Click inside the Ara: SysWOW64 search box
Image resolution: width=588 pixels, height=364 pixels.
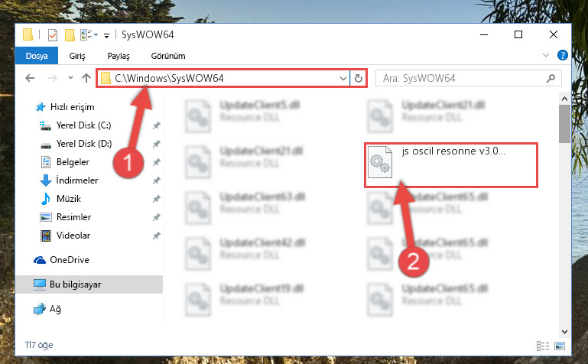pyautogui.click(x=463, y=78)
